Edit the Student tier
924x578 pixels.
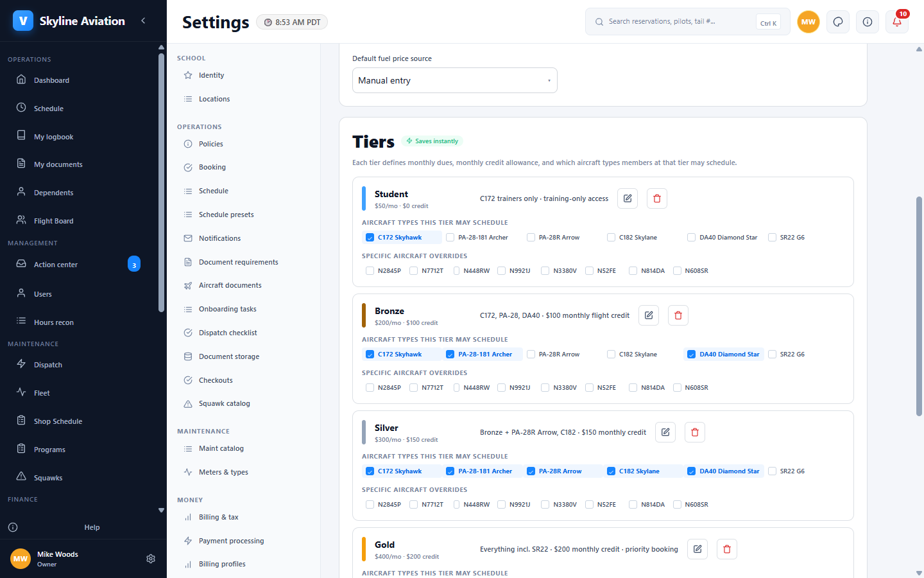628,198
